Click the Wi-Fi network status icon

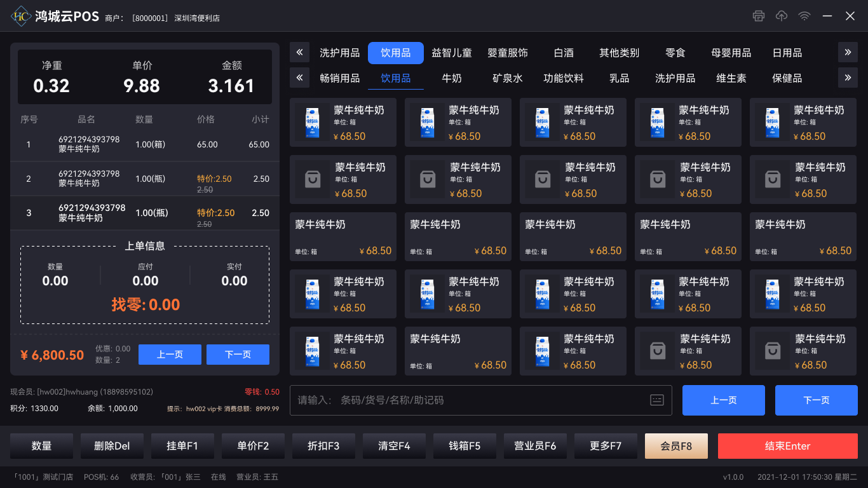(x=804, y=16)
